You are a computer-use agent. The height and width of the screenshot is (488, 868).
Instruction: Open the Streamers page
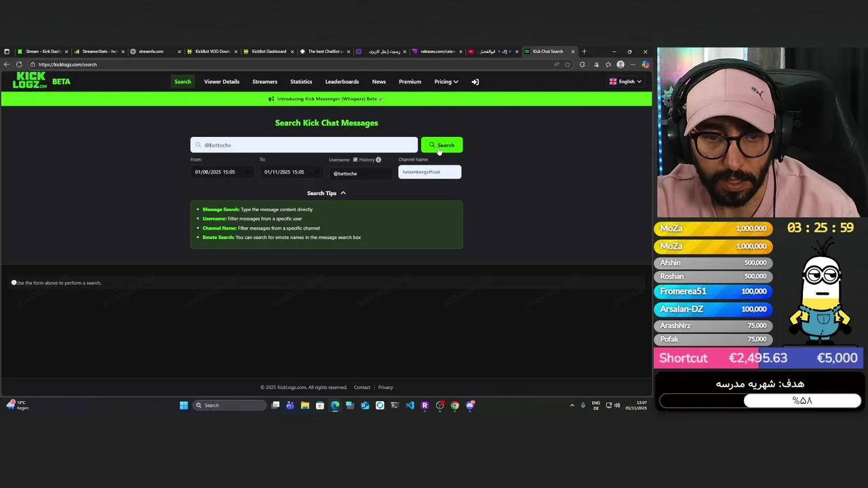point(264,82)
